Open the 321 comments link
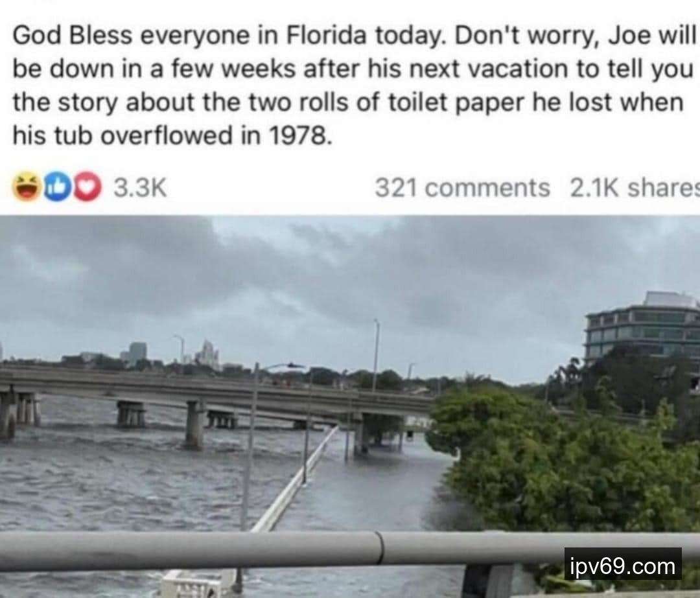Viewport: 700px width, 598px height. (x=461, y=188)
